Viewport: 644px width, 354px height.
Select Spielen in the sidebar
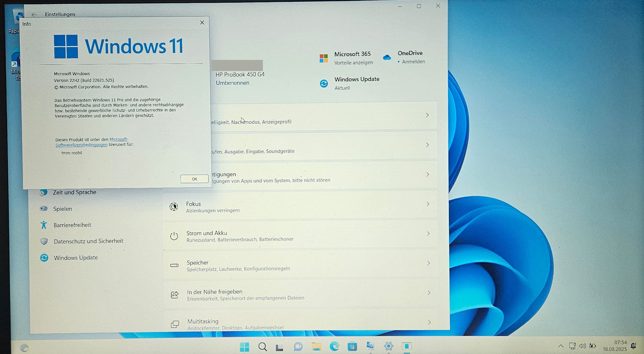tap(62, 209)
